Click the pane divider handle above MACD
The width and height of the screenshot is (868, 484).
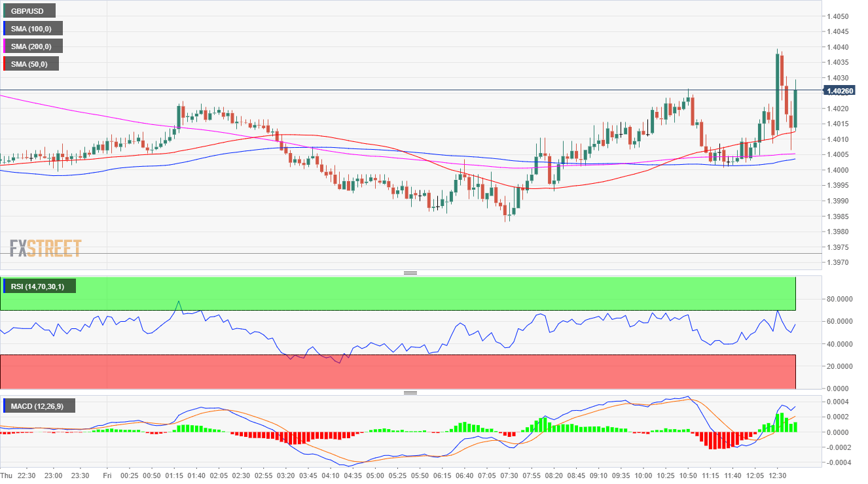click(410, 392)
